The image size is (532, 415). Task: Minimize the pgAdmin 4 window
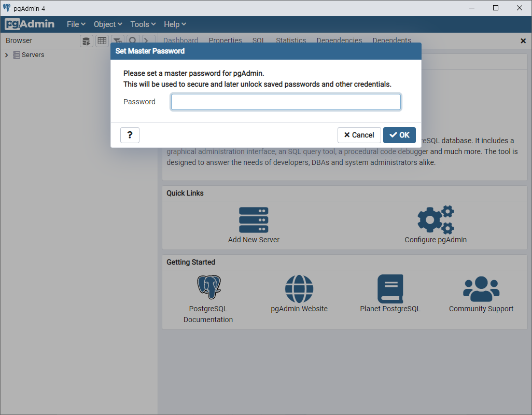(x=472, y=8)
